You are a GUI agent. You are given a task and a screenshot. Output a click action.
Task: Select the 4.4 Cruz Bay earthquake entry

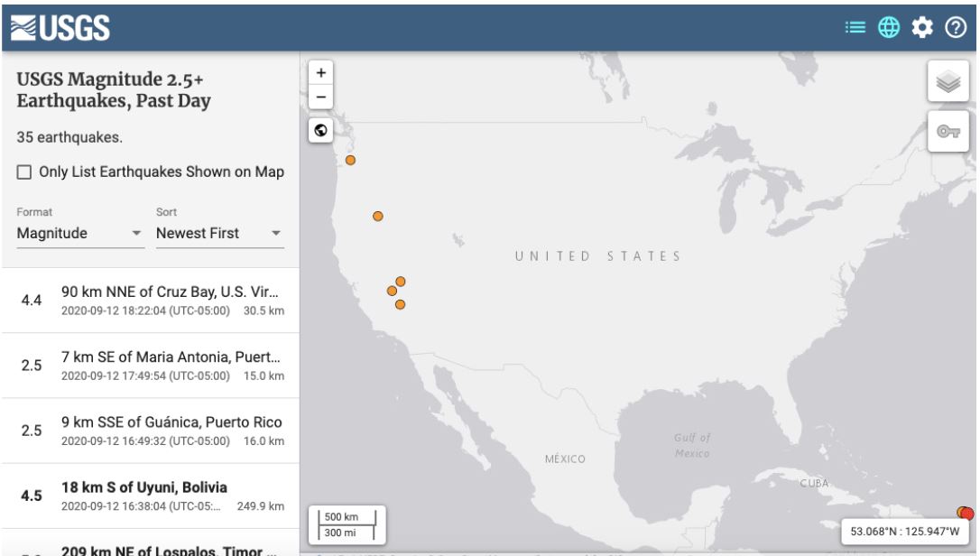151,301
